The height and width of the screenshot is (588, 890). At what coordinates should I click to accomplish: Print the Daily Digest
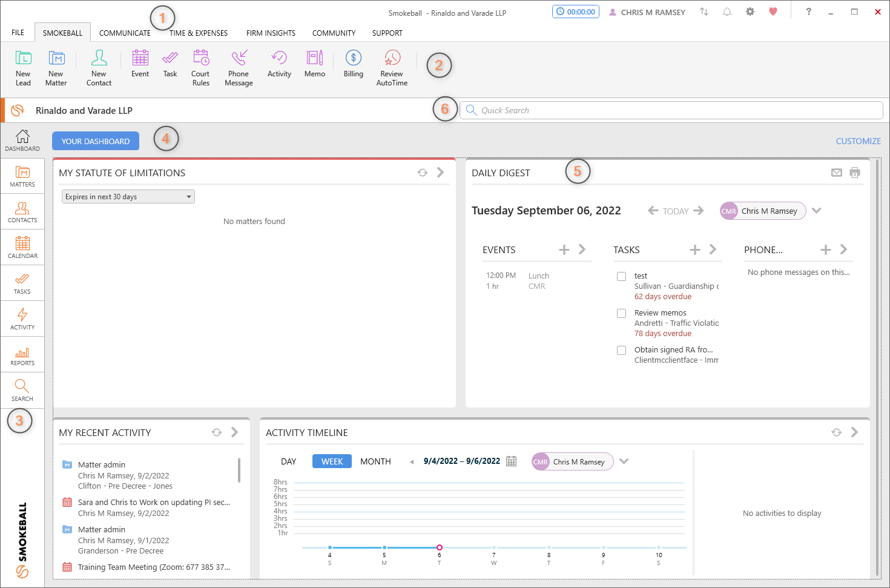pyautogui.click(x=854, y=173)
